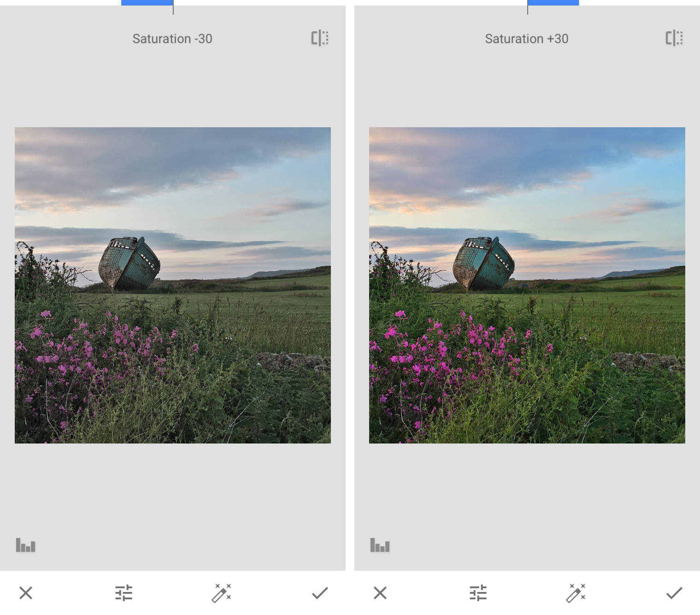The height and width of the screenshot is (615, 700).
Task: Click the blue slider indicator above the left panel
Action: point(146,3)
